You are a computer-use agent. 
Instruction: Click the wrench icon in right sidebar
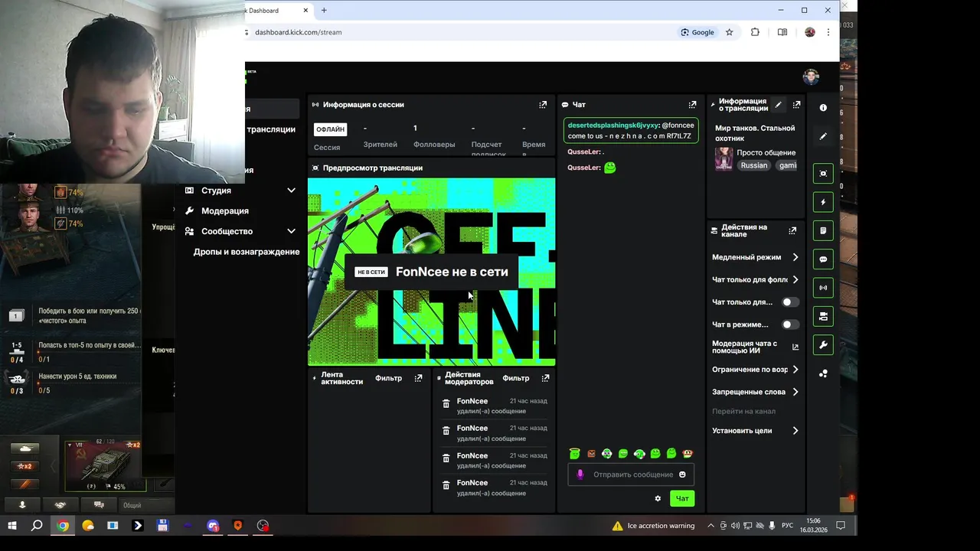[x=823, y=345]
